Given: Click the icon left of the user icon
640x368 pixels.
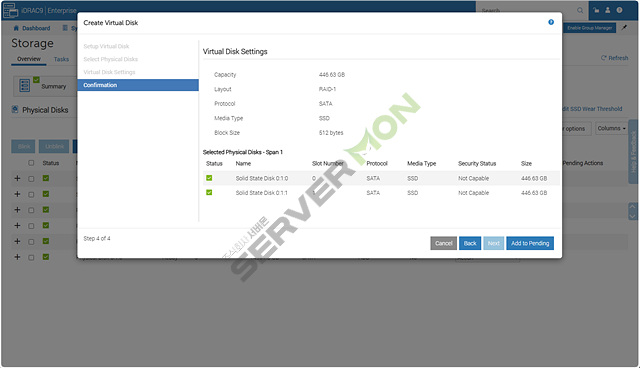Looking at the screenshot, I should pyautogui.click(x=596, y=10).
